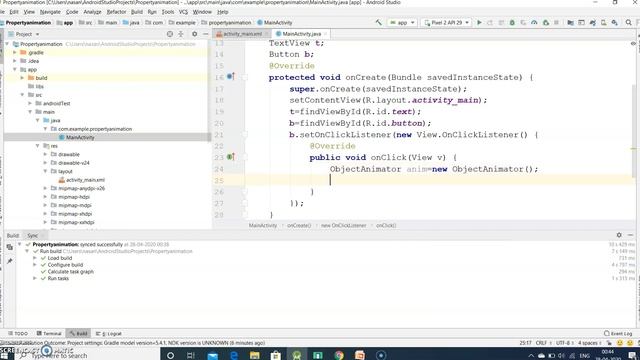The width and height of the screenshot is (640, 360).
Task: Run the app with green play icon
Action: click(x=479, y=22)
